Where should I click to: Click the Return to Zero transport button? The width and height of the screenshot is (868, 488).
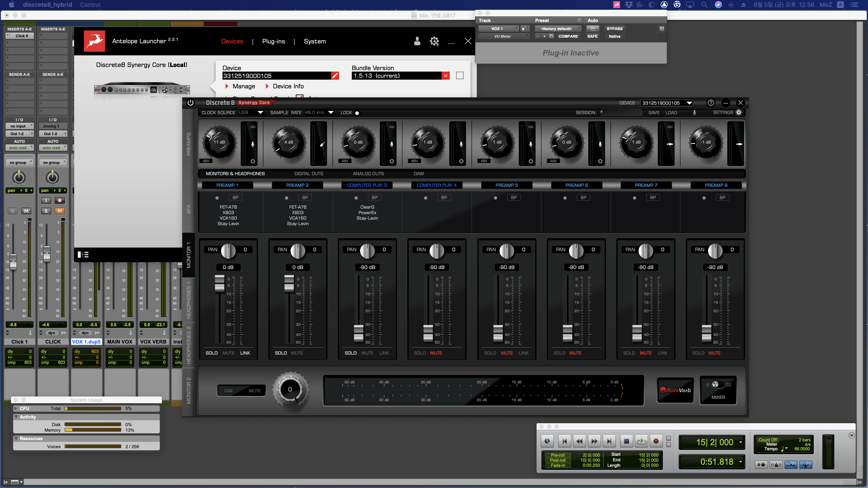pos(565,441)
